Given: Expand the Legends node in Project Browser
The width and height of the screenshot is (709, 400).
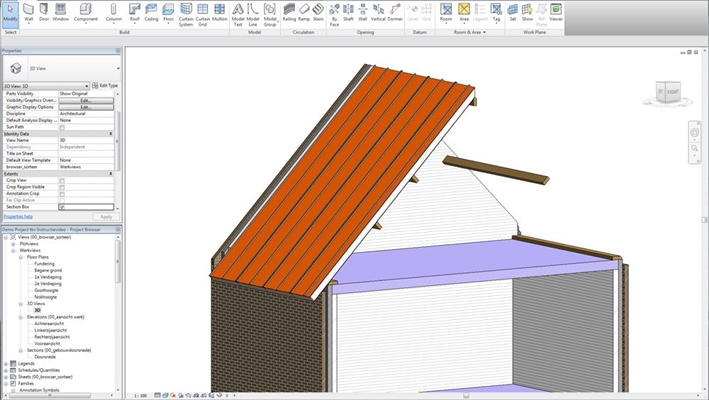Looking at the screenshot, I should [5, 363].
